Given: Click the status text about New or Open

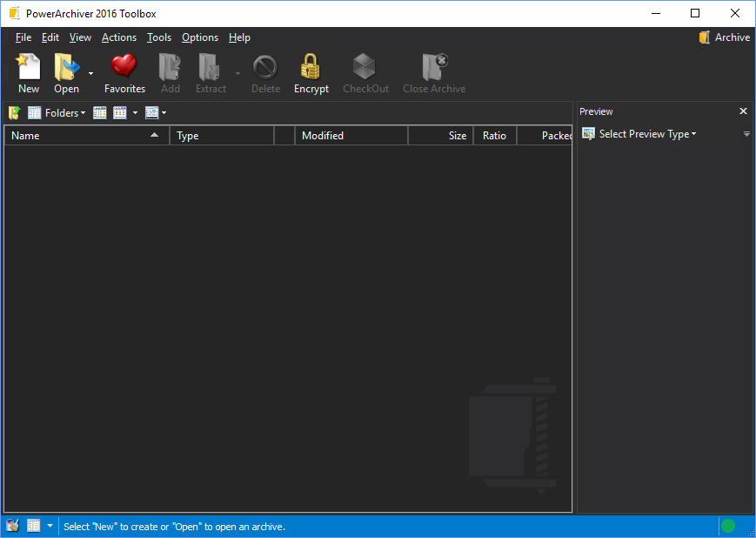Looking at the screenshot, I should 175,527.
